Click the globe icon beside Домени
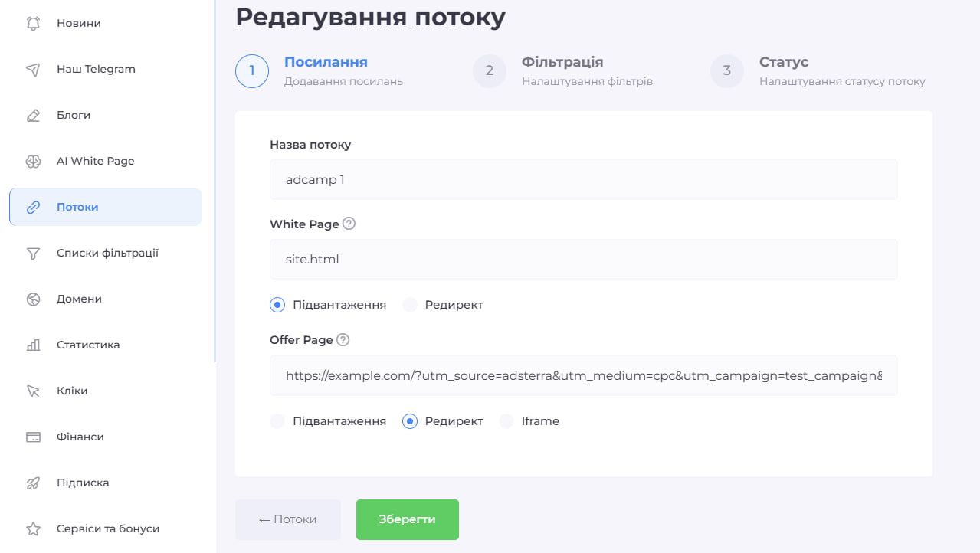 tap(33, 299)
